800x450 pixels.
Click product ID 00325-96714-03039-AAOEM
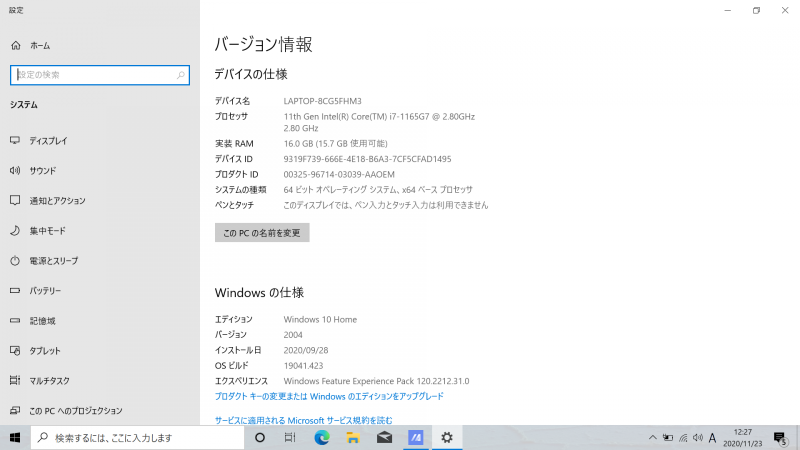click(339, 174)
